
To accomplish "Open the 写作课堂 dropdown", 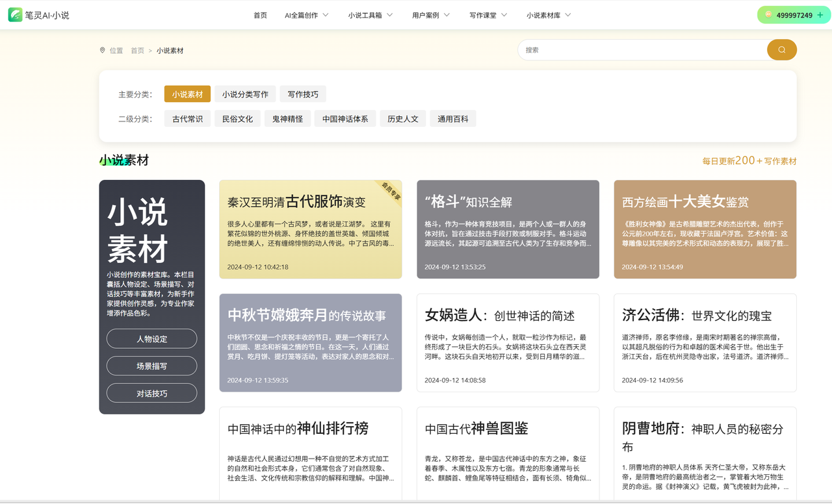I will point(488,15).
